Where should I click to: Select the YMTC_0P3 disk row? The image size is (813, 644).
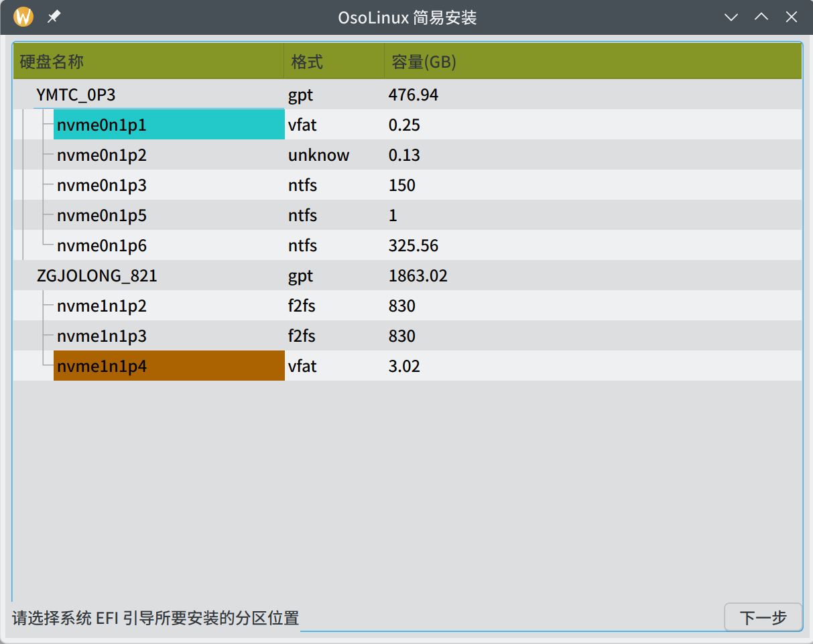(76, 95)
